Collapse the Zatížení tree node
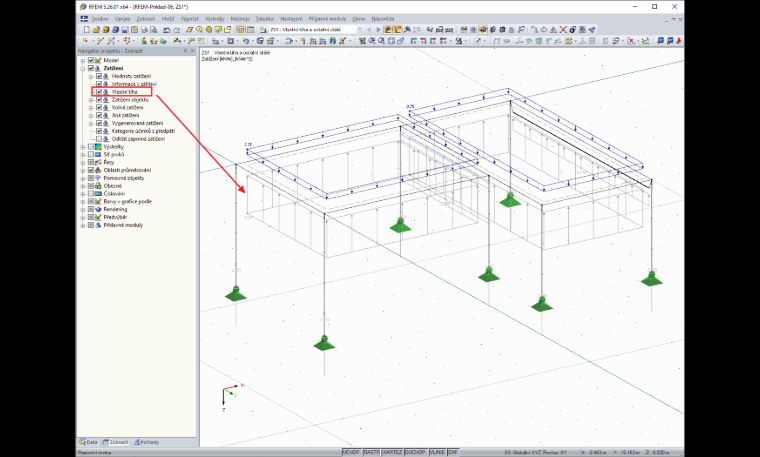 [x=83, y=68]
